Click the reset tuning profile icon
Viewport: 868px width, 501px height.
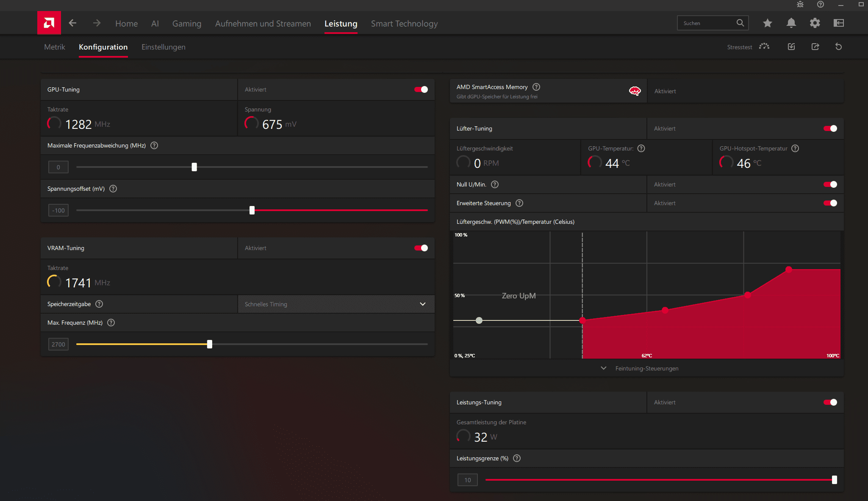[x=838, y=47]
